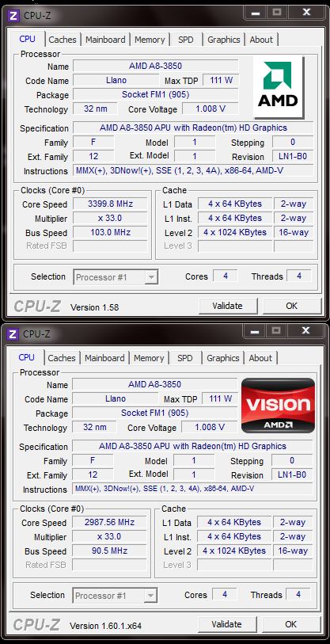Screen dimensions: 330x644
Task: Click the Revision value in the 1.60.1.x64 window
Action: [292, 474]
